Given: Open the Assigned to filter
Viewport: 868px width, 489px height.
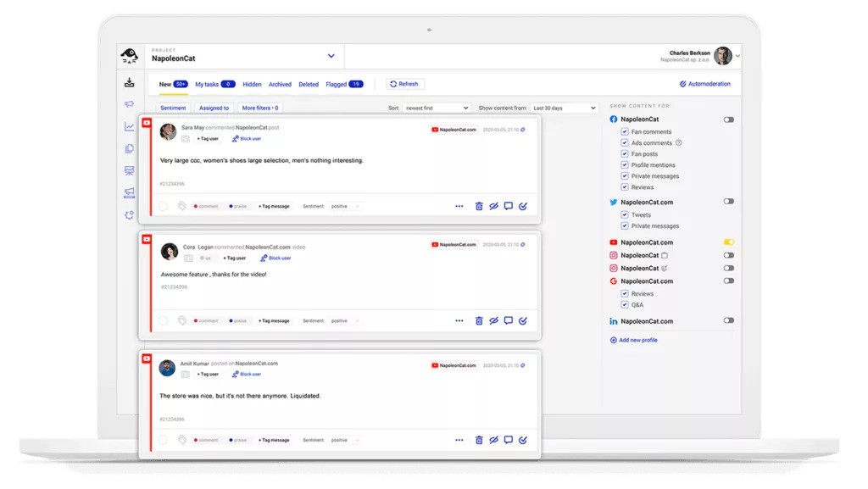Looking at the screenshot, I should (214, 108).
